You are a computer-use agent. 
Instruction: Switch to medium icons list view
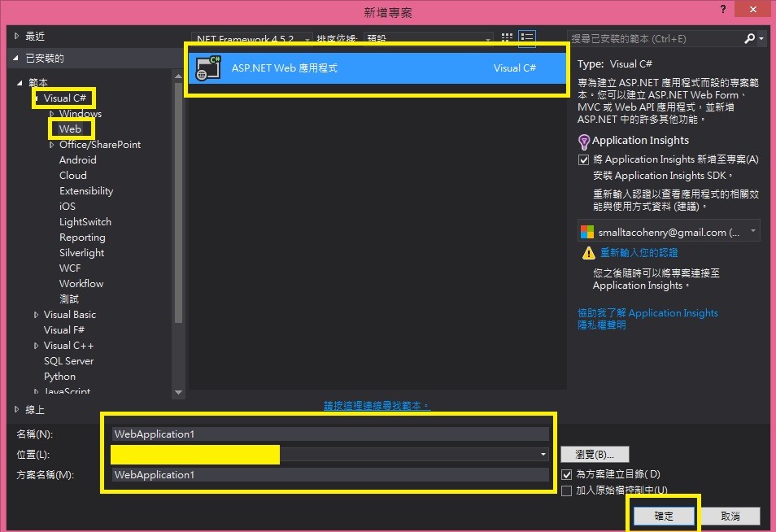(x=527, y=37)
